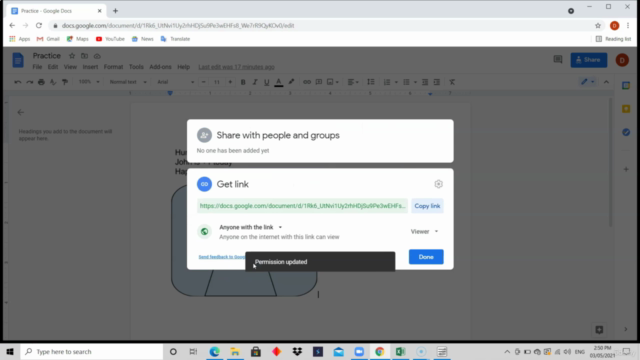Click the decrease indent icon
Viewport: 640px width, 360px height.
425,82
